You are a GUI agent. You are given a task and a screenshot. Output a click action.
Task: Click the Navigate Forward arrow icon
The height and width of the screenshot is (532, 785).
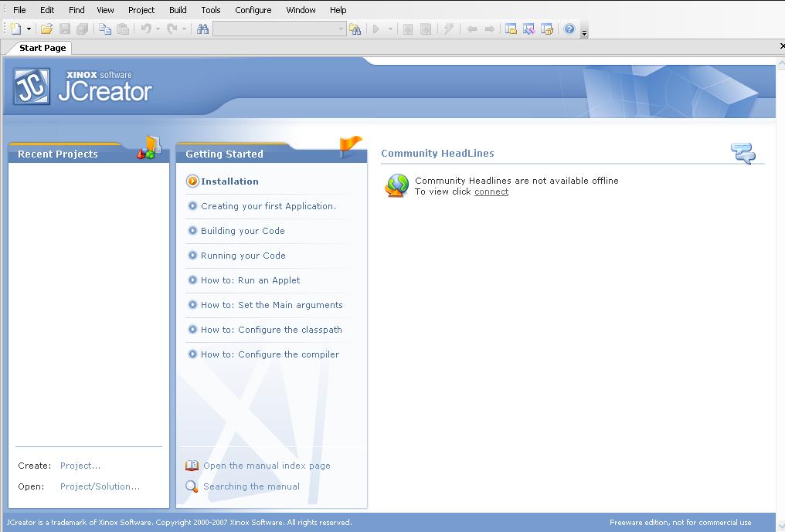click(490, 29)
